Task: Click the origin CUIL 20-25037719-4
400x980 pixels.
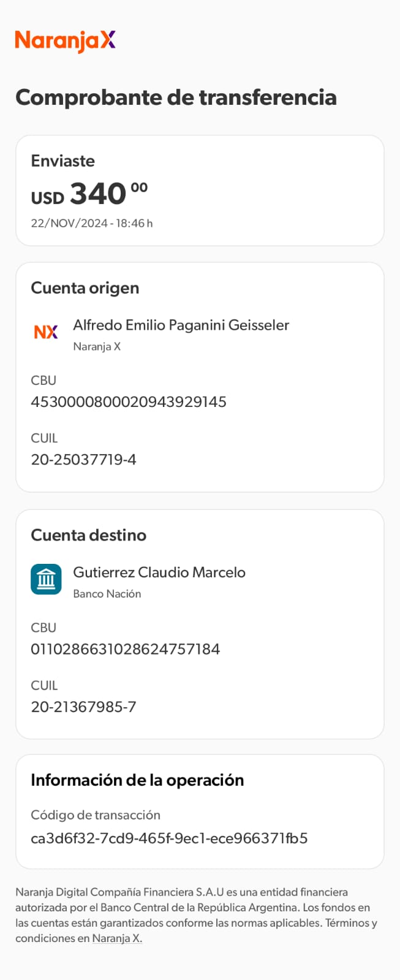Action: (83, 460)
